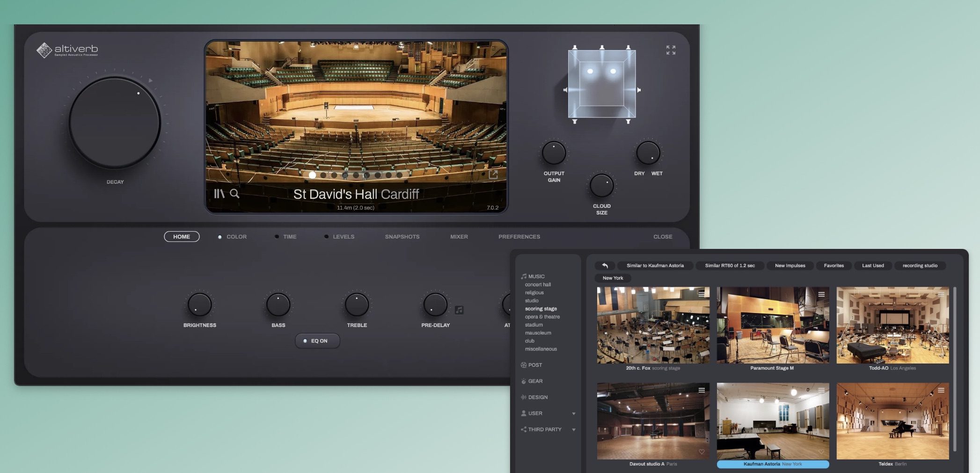Open the menu icon on 20th c. Fox

click(702, 294)
